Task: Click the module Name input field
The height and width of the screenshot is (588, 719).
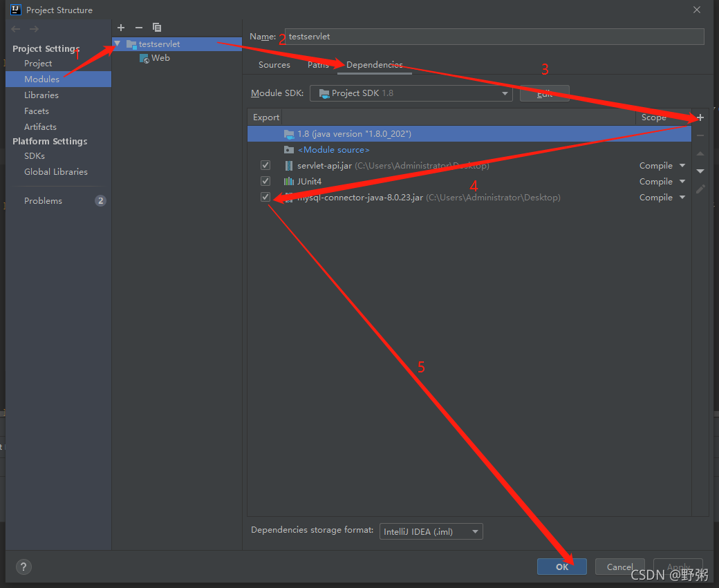Action: pos(494,37)
